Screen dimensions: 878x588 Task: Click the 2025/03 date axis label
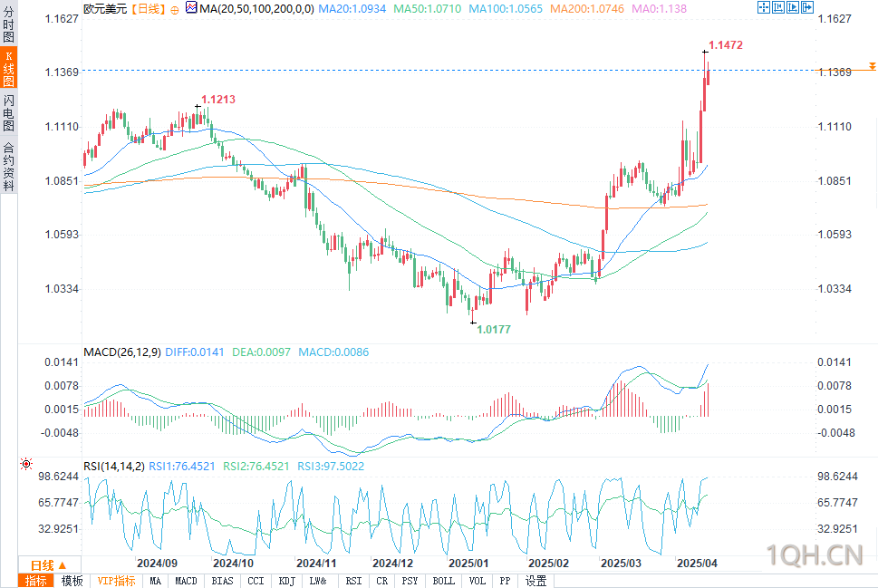[x=621, y=564]
